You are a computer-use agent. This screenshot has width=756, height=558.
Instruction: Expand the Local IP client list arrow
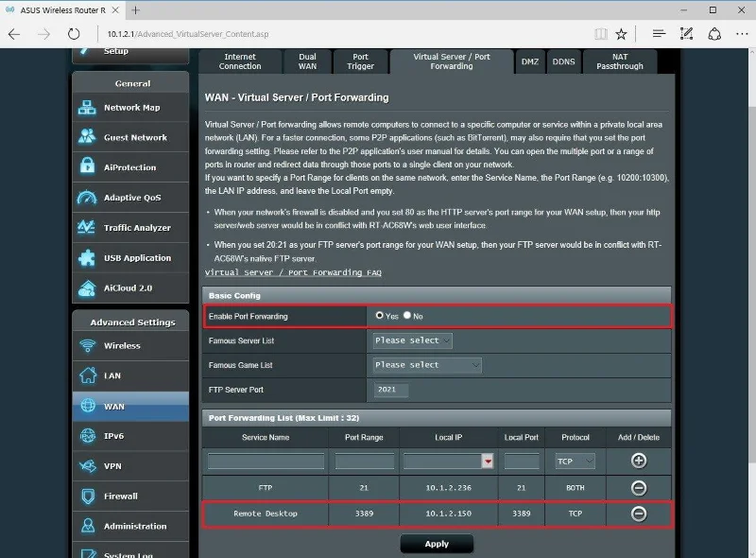pos(488,461)
